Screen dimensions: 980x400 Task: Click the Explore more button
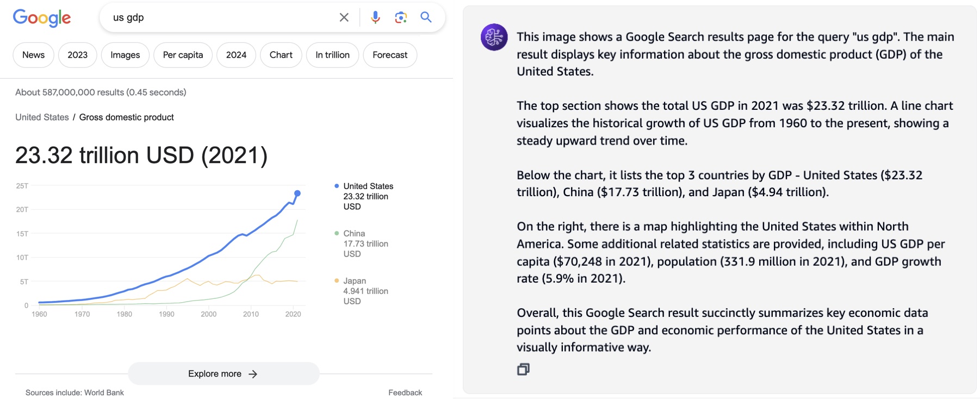[223, 374]
